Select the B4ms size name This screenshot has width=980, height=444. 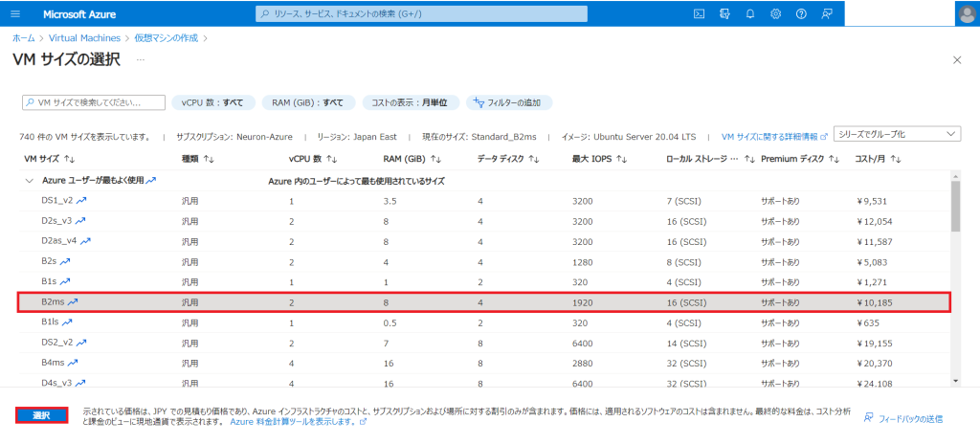pyautogui.click(x=54, y=363)
